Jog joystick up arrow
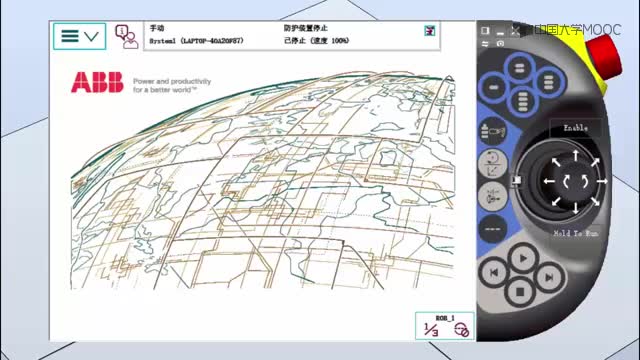This screenshot has height=360, width=640. pos(576,155)
